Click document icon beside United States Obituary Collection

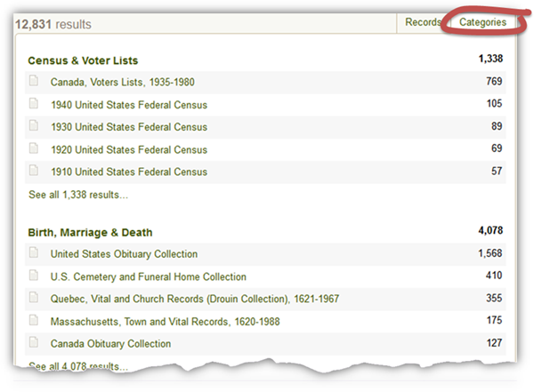[x=34, y=253]
